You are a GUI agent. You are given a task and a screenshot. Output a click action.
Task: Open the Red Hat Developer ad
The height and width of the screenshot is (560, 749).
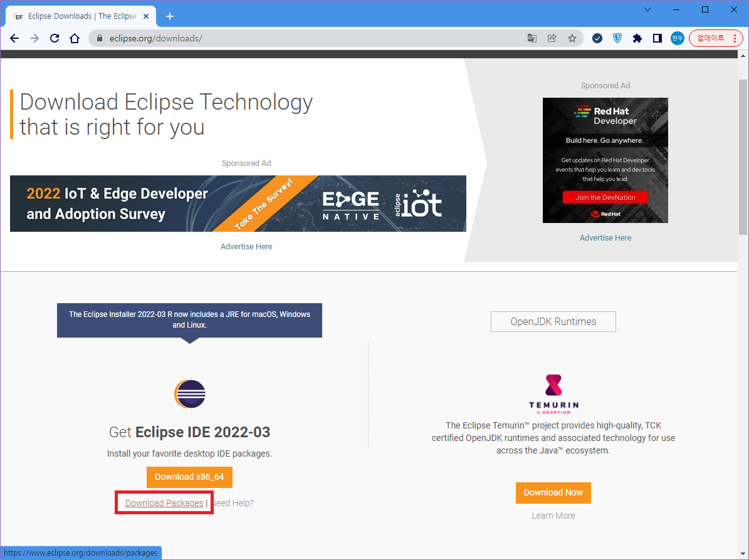click(x=605, y=160)
